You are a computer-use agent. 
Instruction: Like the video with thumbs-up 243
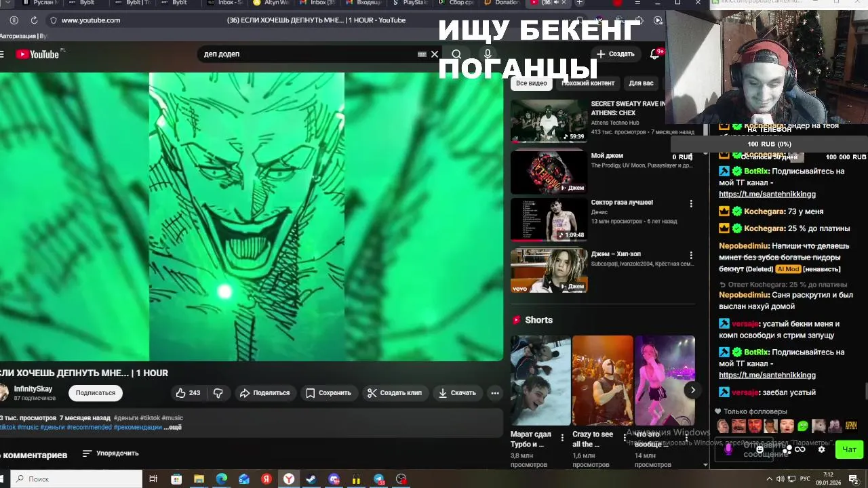click(x=188, y=393)
